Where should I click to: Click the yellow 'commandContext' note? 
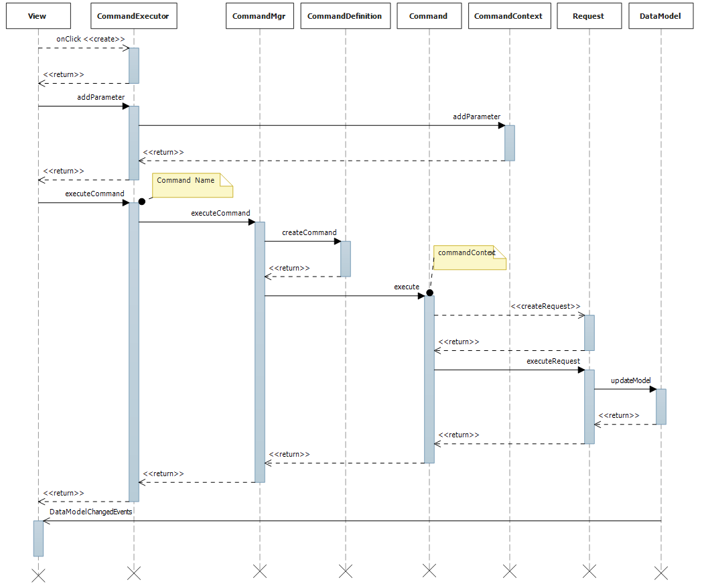point(470,257)
